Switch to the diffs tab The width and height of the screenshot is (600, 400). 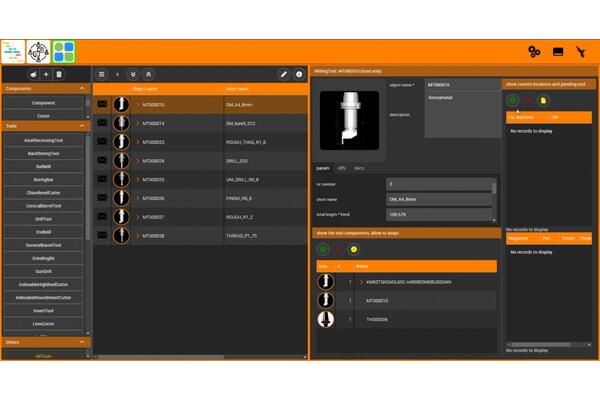(341, 167)
